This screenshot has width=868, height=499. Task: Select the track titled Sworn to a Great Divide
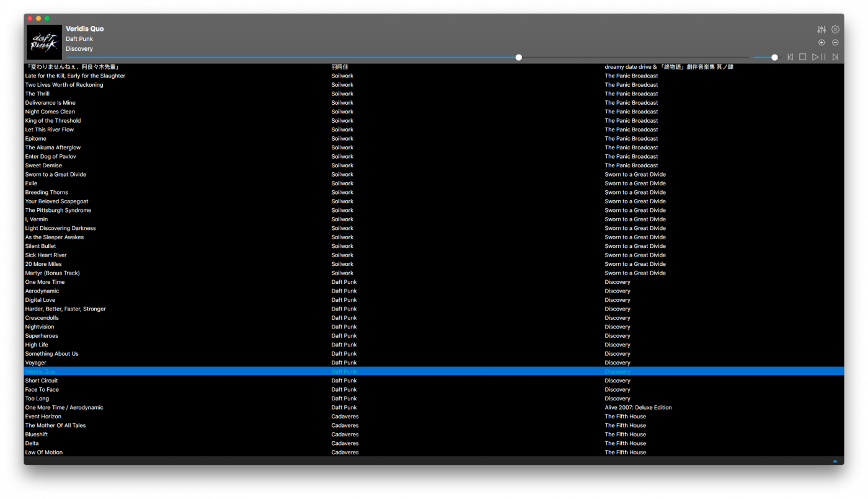pyautogui.click(x=56, y=175)
